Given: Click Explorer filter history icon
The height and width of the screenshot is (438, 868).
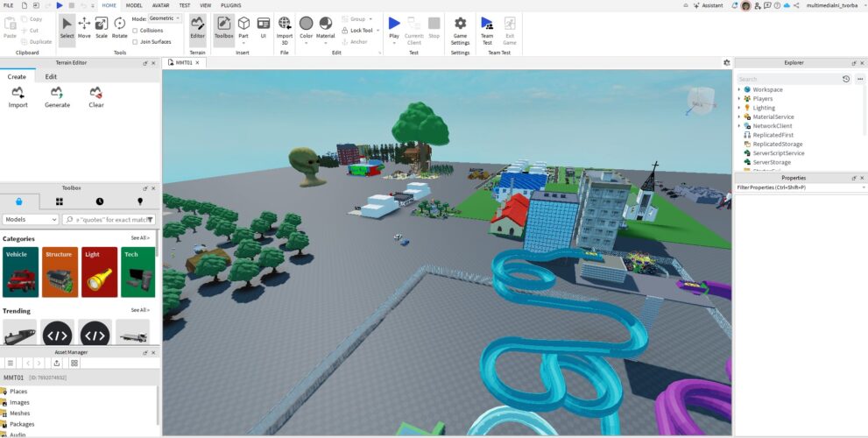Looking at the screenshot, I should (x=846, y=79).
